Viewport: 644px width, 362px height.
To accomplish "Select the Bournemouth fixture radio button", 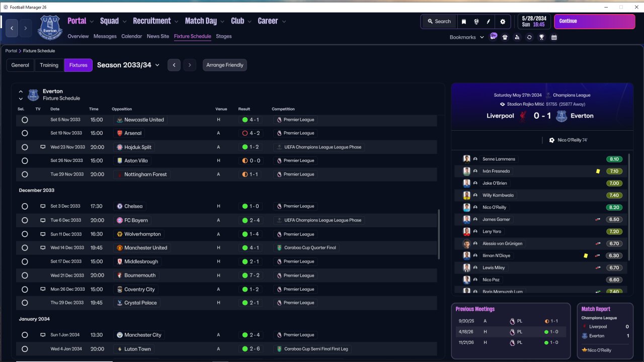I will point(25,276).
